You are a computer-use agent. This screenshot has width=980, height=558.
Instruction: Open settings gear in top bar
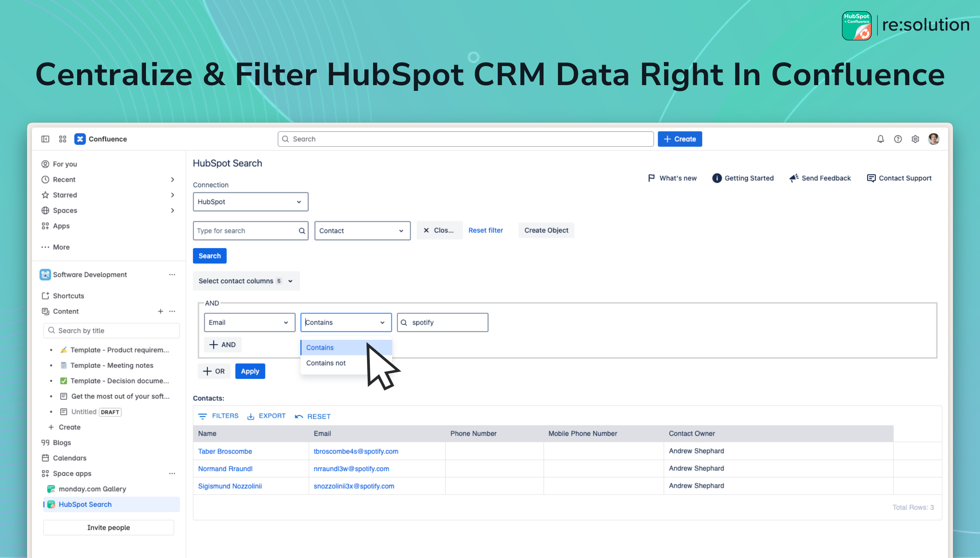pyautogui.click(x=915, y=139)
